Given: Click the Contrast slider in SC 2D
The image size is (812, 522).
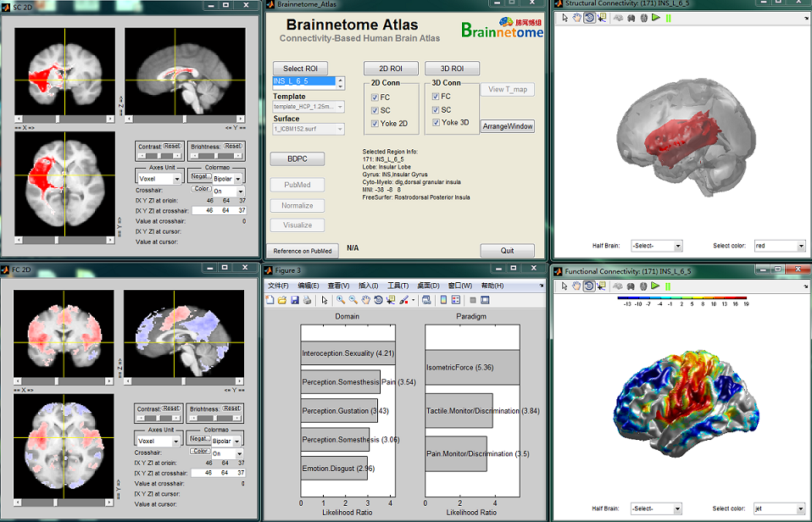Looking at the screenshot, I should (159, 157).
